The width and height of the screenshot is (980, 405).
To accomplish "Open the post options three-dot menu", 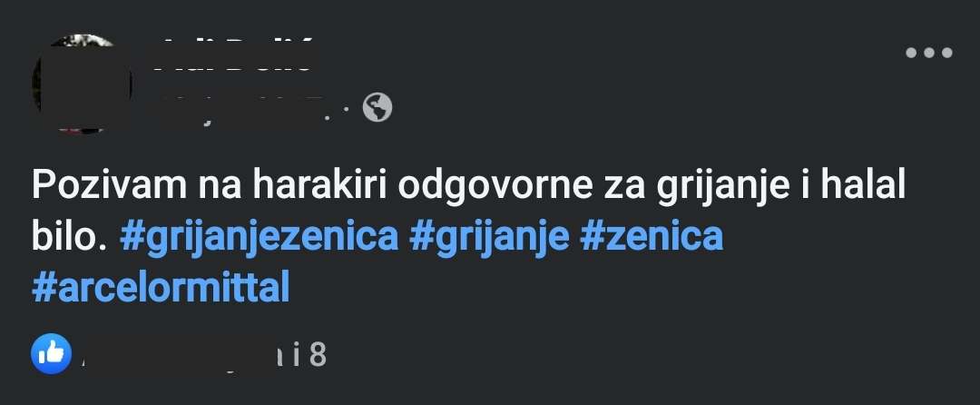I will 928,53.
